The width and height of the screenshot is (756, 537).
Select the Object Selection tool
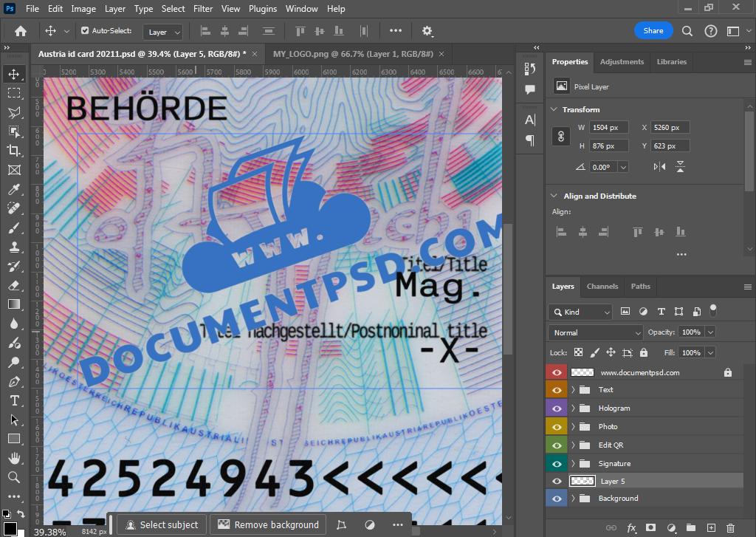(x=14, y=131)
